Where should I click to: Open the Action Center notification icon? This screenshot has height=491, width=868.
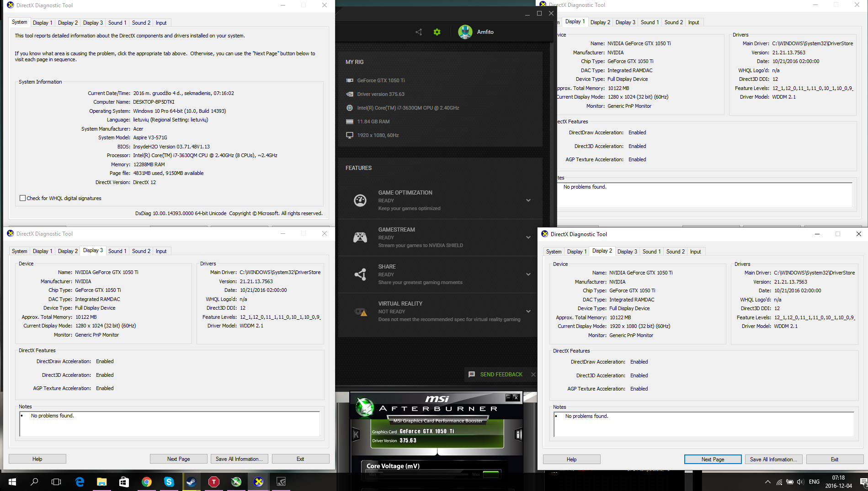(x=863, y=482)
